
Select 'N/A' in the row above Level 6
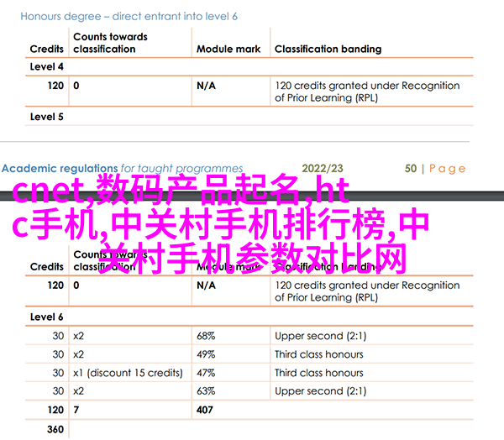[206, 285]
